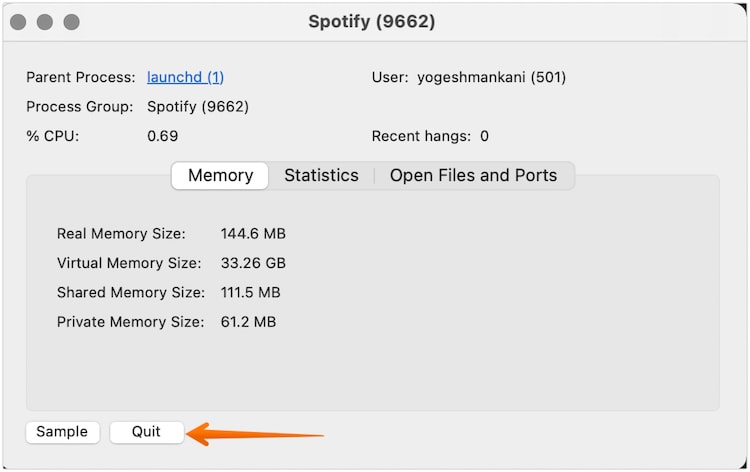Click the Process Group value Spotify (9662)
The height and width of the screenshot is (472, 750).
tap(198, 107)
